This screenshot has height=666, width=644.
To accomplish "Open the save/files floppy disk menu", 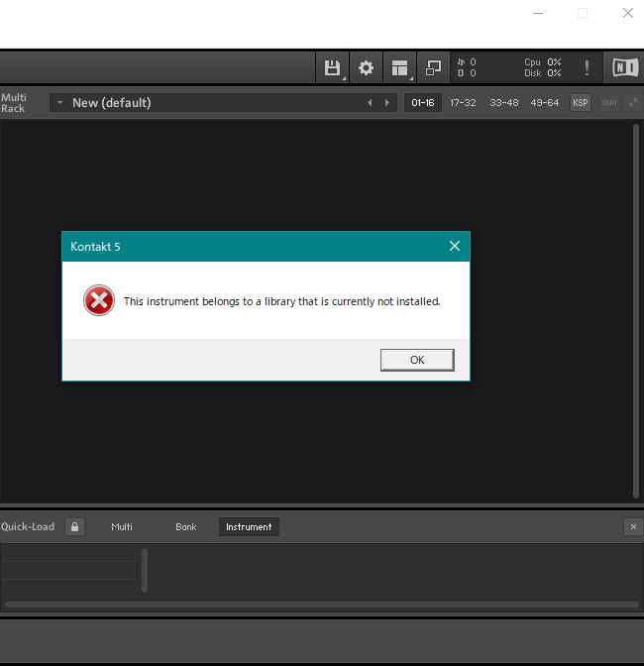I will point(332,68).
